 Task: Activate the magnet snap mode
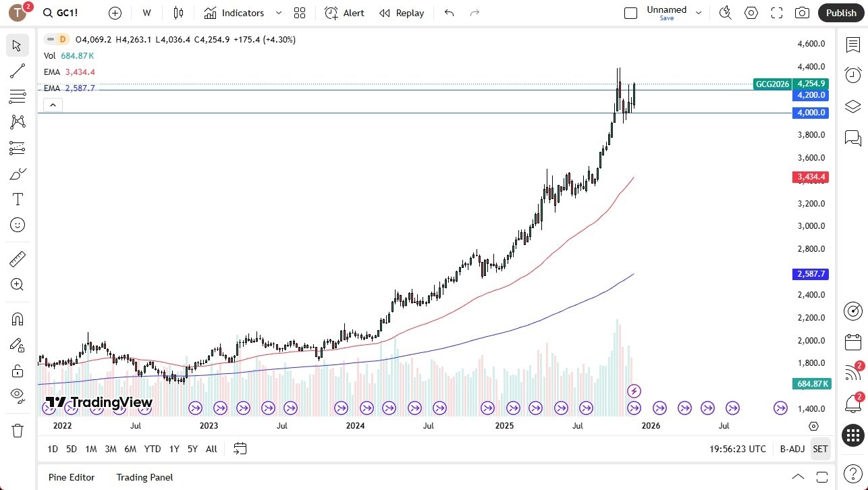click(x=18, y=319)
